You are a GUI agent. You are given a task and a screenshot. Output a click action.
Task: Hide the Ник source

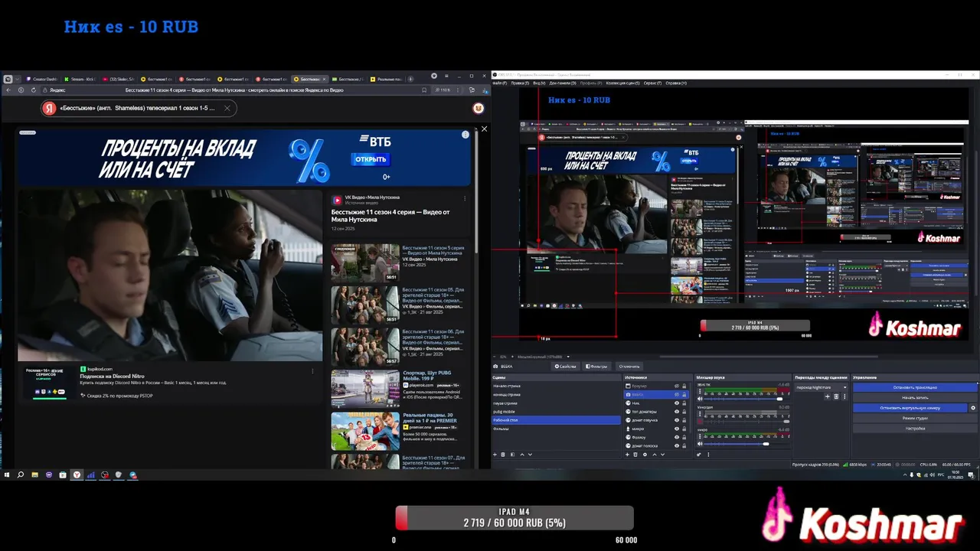(677, 403)
